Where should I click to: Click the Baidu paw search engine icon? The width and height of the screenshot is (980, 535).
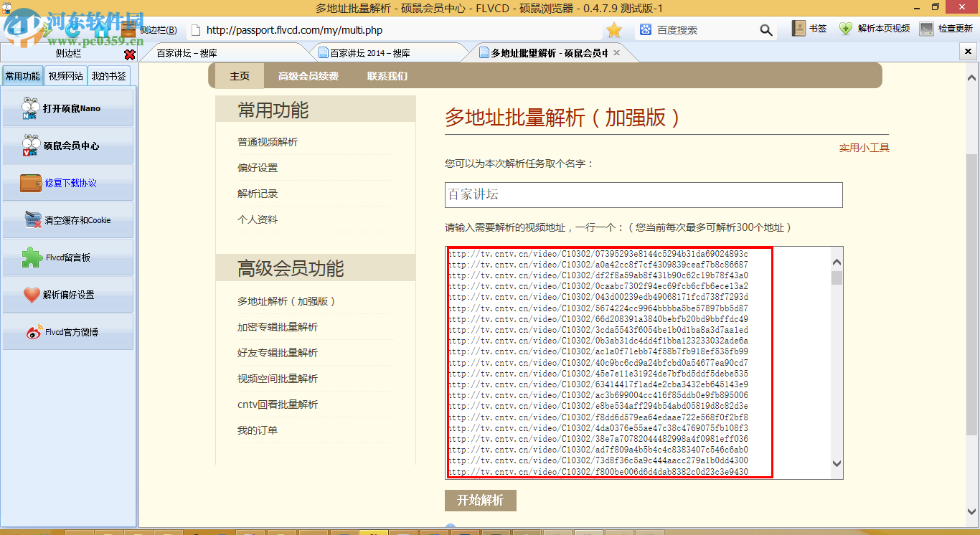[646, 29]
